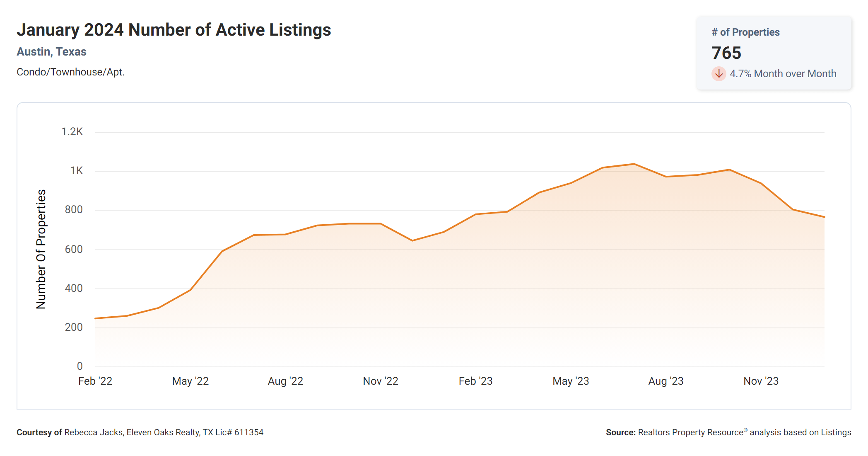The image size is (868, 456).
Task: Click the Nov '22 x-axis label
Action: [x=381, y=381]
